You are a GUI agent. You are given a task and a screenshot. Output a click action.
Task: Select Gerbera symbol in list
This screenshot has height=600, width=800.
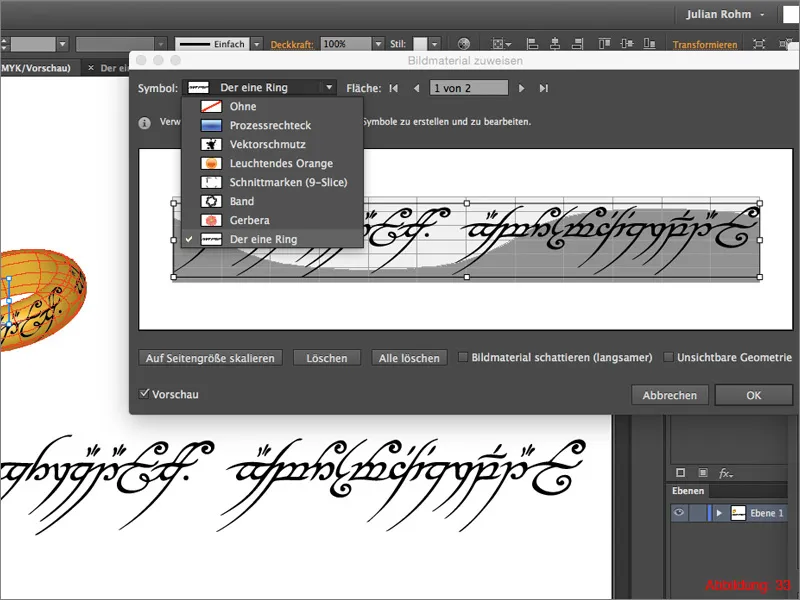pyautogui.click(x=272, y=220)
